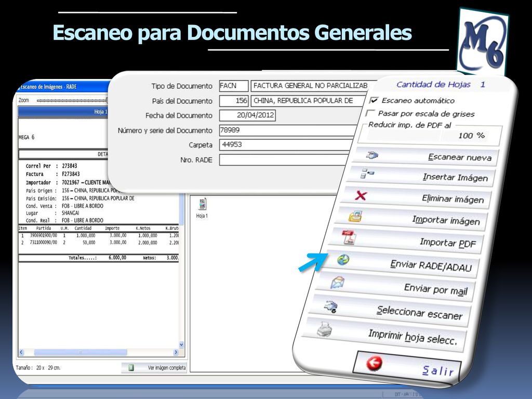Click the scanner icon beside Escanear nueva
Viewport: 532px width, 399px height.
(373, 156)
